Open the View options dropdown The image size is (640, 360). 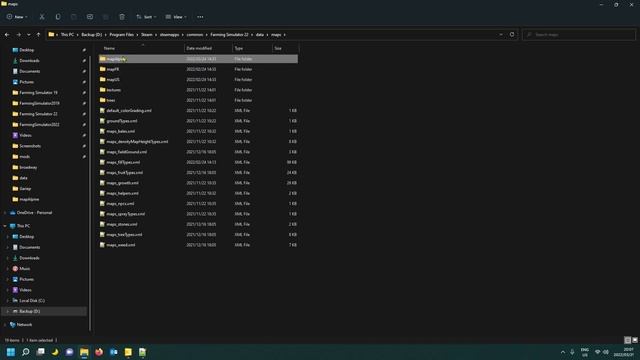coord(176,17)
